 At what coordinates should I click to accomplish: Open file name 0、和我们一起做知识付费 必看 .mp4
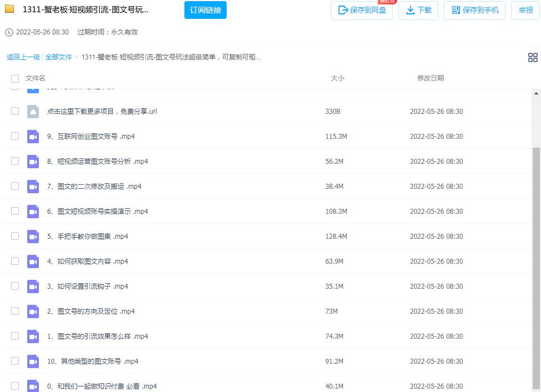[x=102, y=386]
